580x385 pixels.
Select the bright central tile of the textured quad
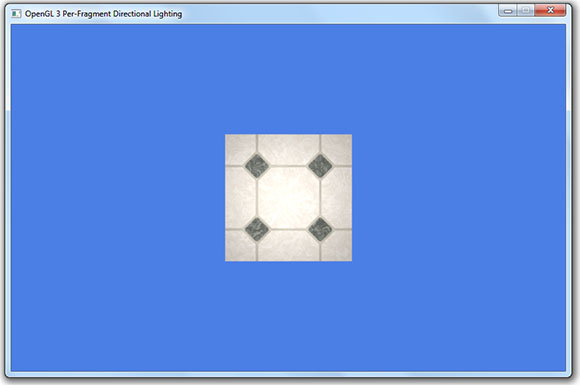pyautogui.click(x=289, y=197)
